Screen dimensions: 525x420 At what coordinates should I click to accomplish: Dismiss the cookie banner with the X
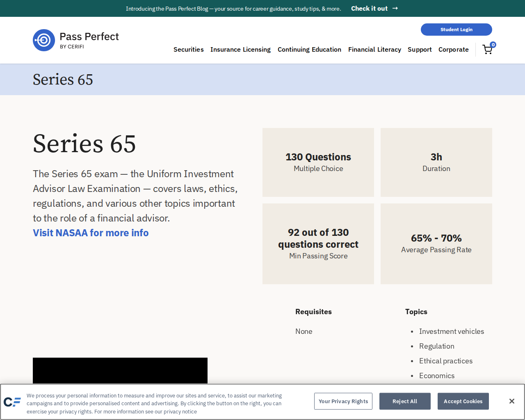click(x=511, y=401)
